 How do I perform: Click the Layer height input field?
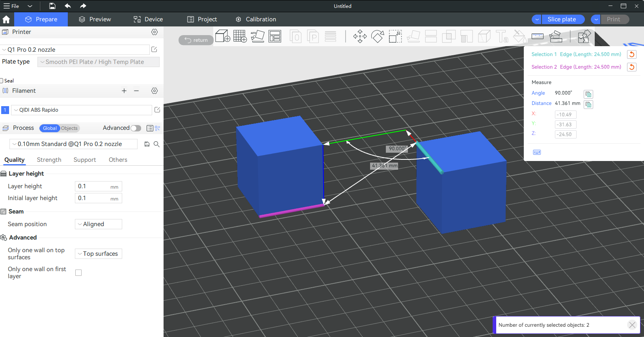[93, 186]
